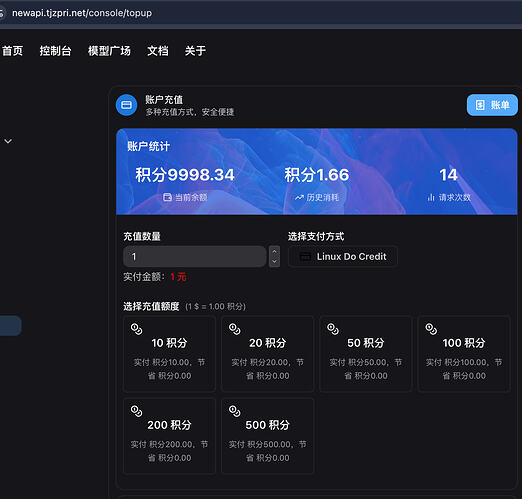Select Linux Do Credit payment method
The width and height of the screenshot is (522, 499).
[x=343, y=256]
